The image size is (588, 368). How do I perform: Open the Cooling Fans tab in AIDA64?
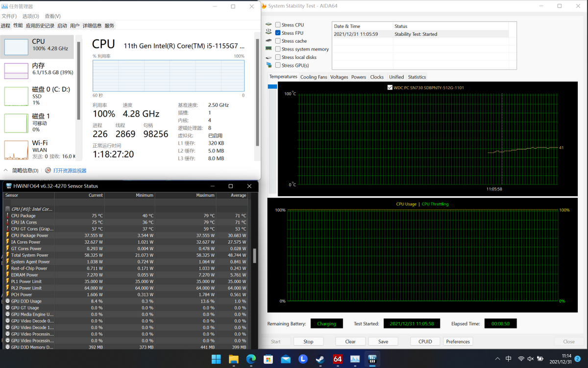tap(314, 77)
